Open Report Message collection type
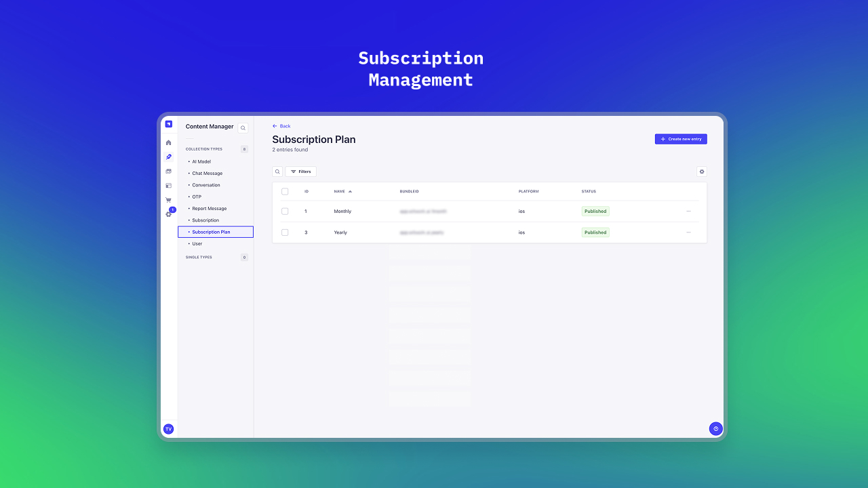The width and height of the screenshot is (868, 488). click(210, 209)
